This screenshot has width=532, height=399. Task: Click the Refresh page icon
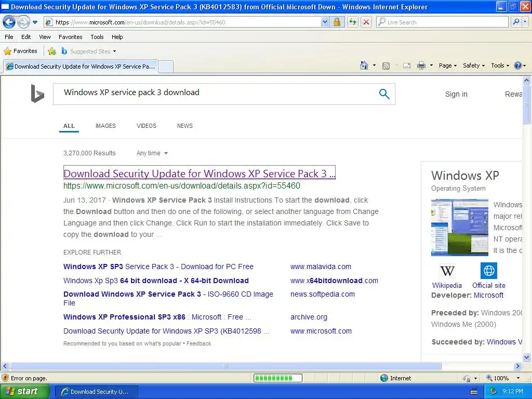(353, 22)
